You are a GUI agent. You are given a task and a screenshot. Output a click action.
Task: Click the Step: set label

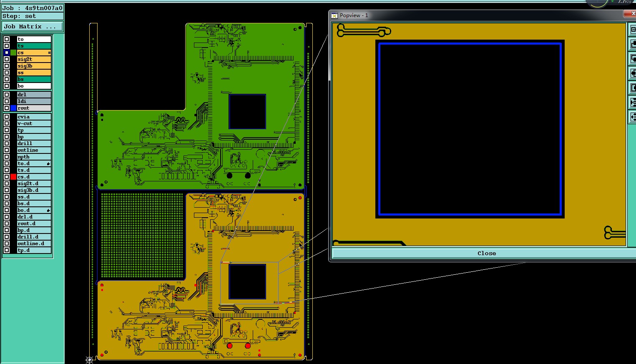click(x=33, y=16)
